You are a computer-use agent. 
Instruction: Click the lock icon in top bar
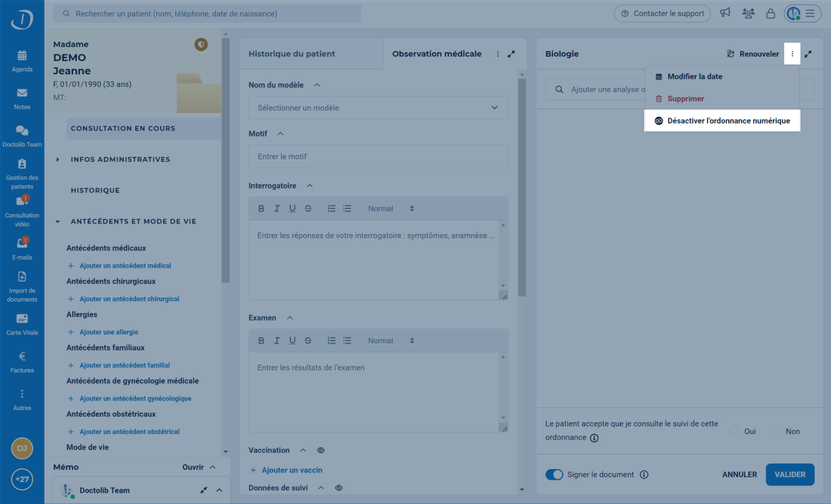coord(770,14)
